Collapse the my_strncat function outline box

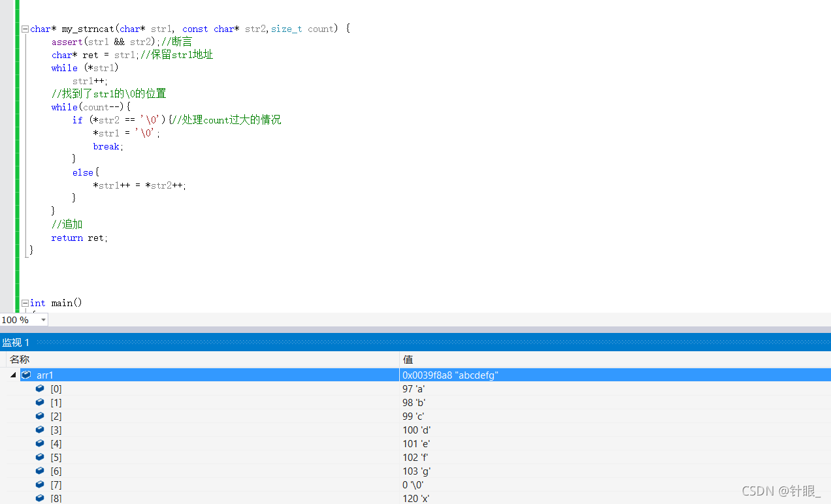click(x=25, y=29)
